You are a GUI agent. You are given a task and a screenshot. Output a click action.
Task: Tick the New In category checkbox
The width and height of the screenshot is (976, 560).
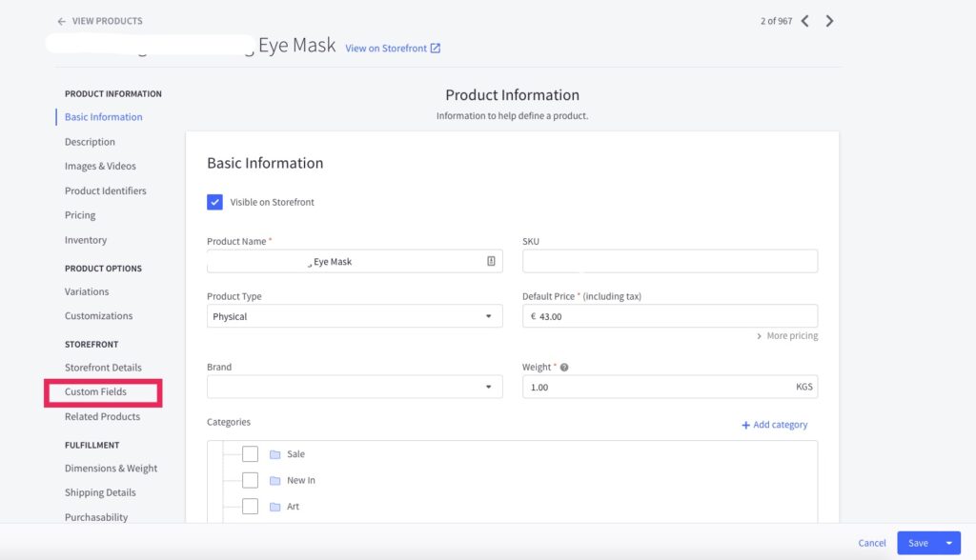[251, 480]
